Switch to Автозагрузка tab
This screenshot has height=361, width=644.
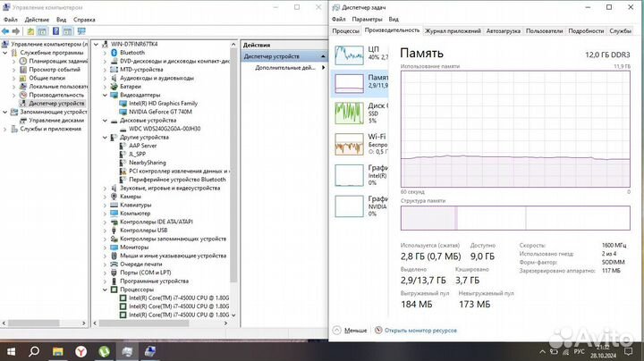point(503,30)
